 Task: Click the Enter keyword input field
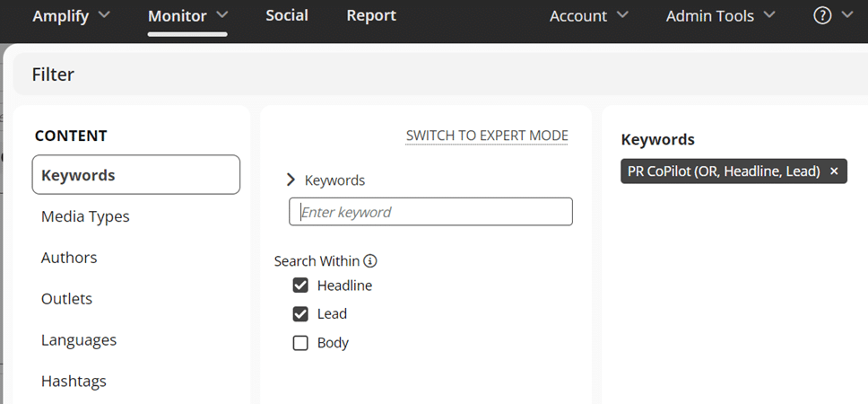430,212
